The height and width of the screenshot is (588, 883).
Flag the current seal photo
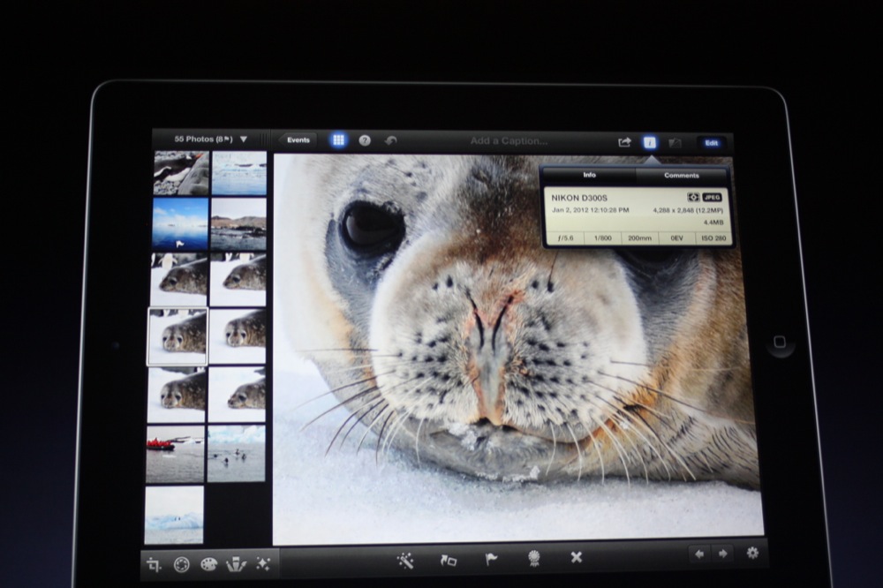point(491,559)
